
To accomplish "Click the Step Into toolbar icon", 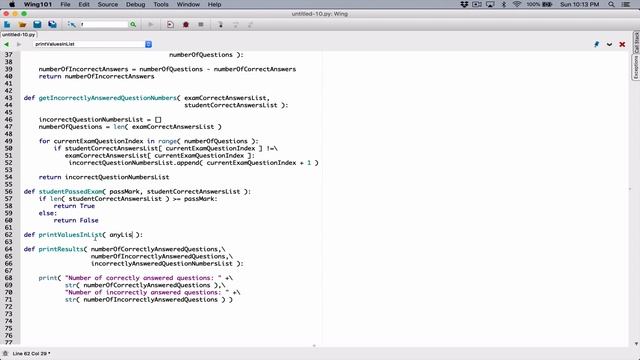I will click(220, 24).
